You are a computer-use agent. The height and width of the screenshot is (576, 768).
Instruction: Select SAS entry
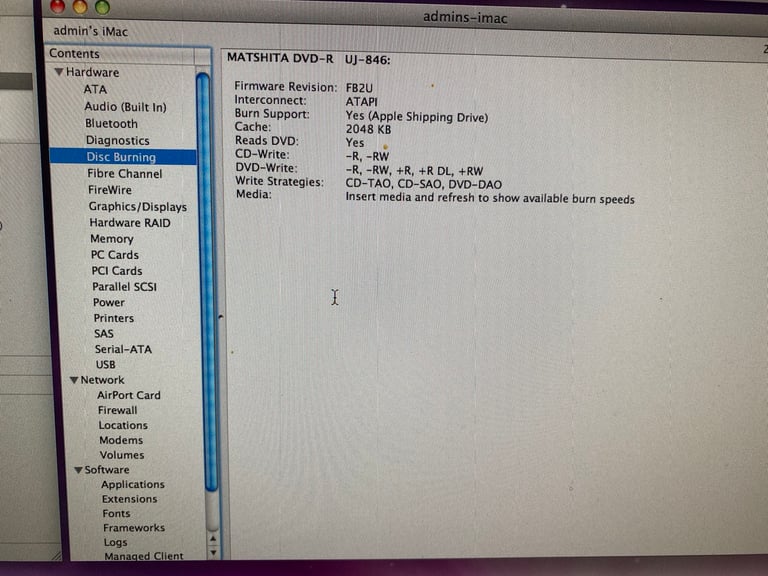104,334
